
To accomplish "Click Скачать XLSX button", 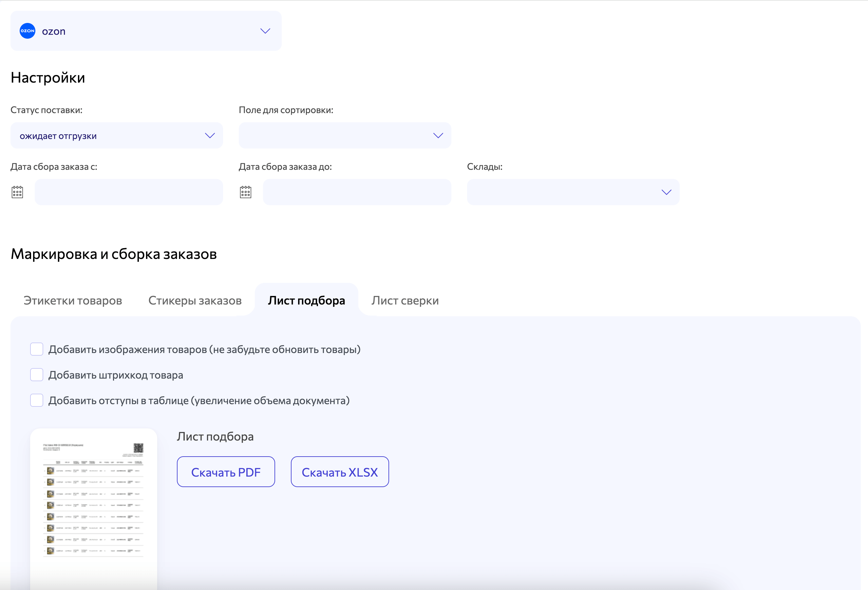I will click(x=340, y=472).
